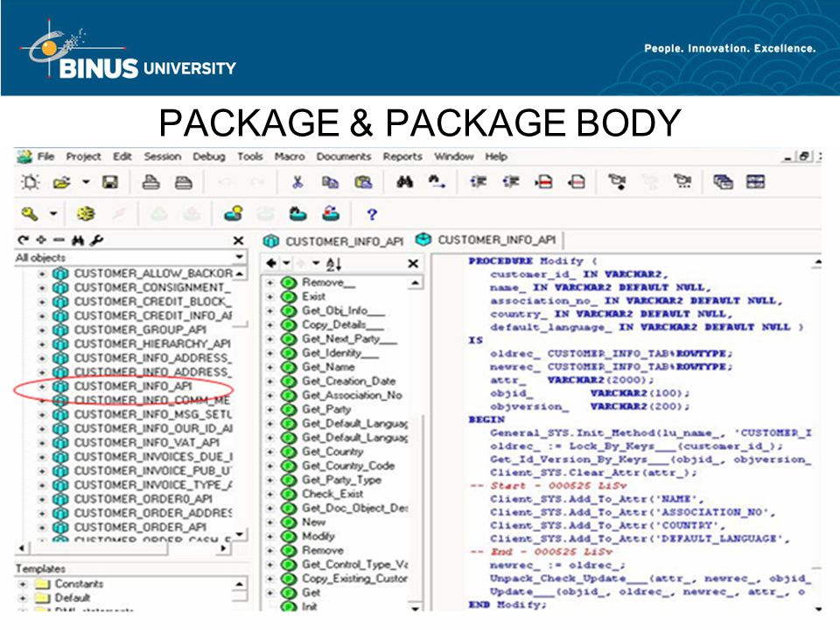Open the dropdown arrow beside key icon
This screenshot has height=630, width=840.
53,213
